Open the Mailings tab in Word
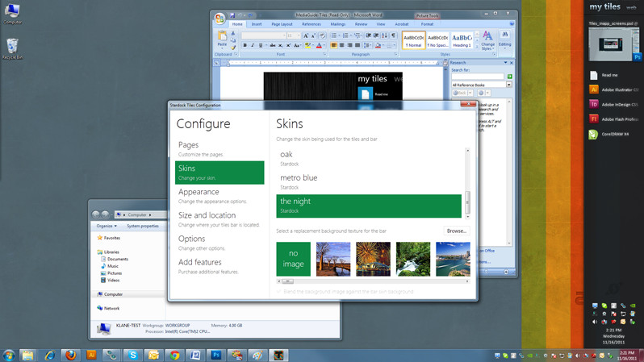This screenshot has height=362, width=644. [x=337, y=24]
